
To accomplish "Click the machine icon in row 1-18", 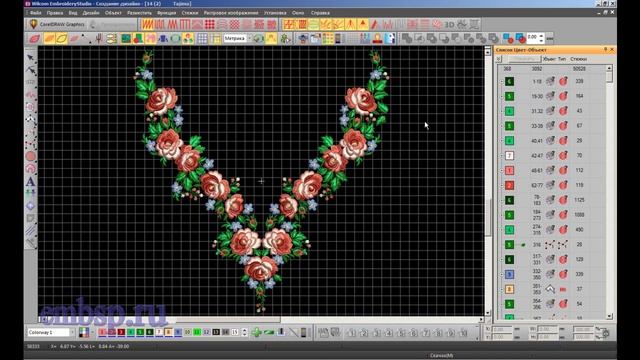I will (x=550, y=81).
